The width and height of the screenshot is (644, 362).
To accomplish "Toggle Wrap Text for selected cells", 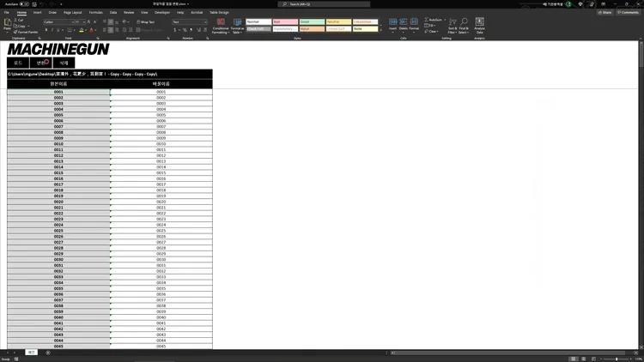I will coord(147,21).
